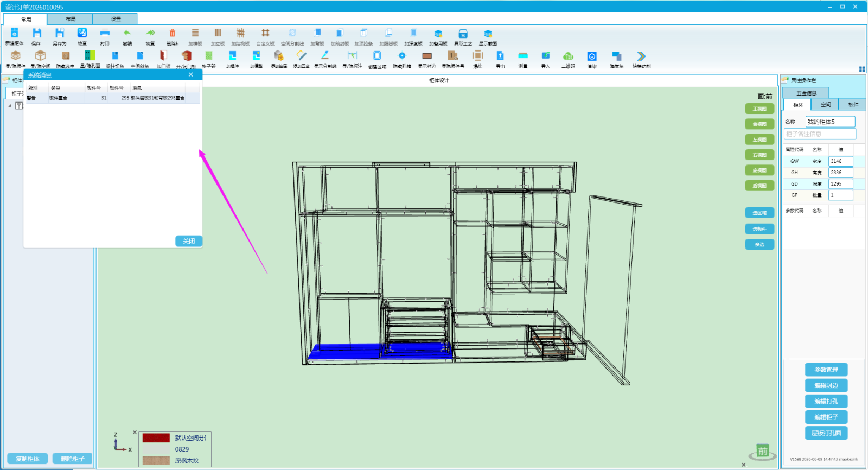Click the 正视图 front view button
This screenshot has width=868, height=470.
tap(759, 109)
